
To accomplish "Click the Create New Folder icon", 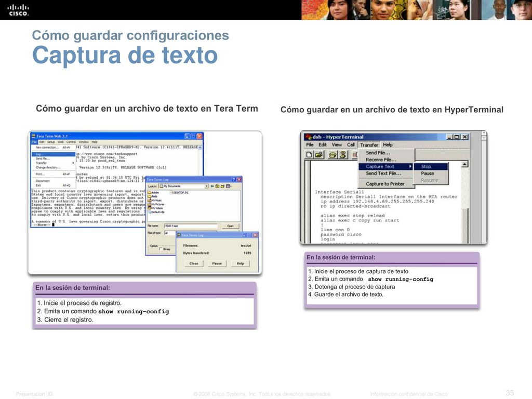I will [222, 187].
